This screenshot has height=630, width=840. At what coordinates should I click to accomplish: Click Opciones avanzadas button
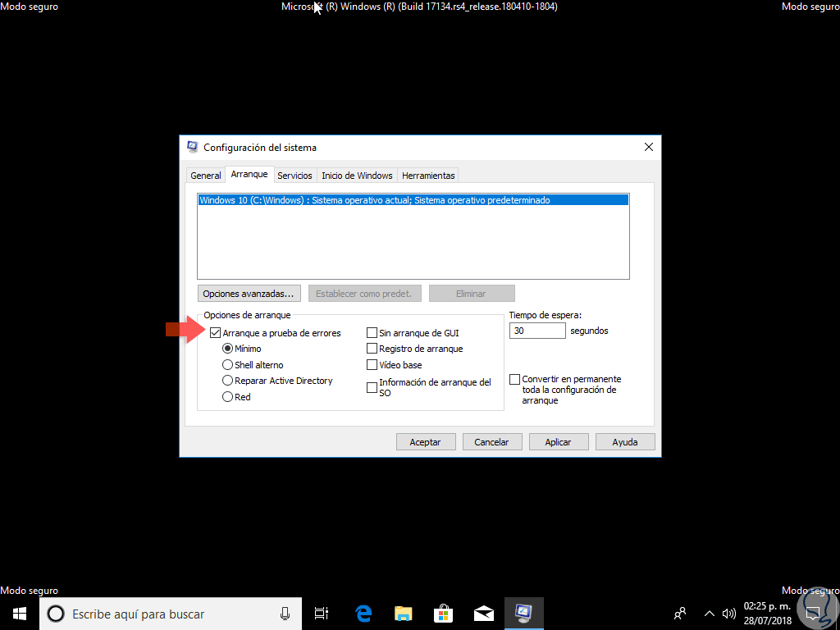pos(249,294)
